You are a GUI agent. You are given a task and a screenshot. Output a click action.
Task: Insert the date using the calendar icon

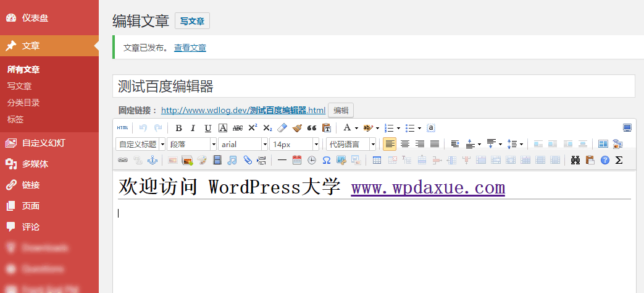[x=296, y=160]
